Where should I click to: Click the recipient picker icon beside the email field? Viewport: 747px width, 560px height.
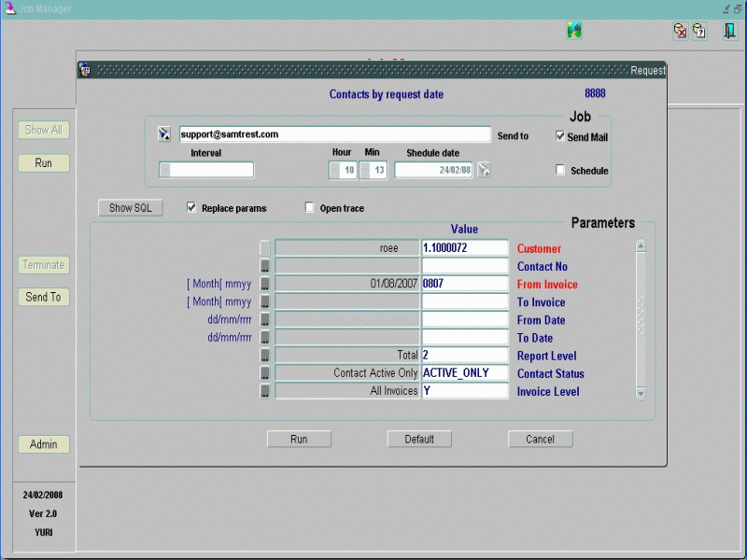[x=165, y=134]
